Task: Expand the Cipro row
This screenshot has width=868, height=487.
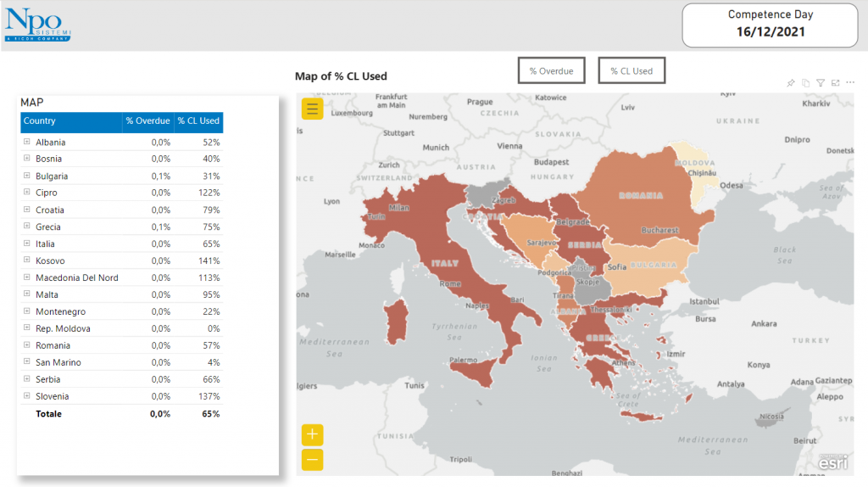Action: click(x=27, y=193)
